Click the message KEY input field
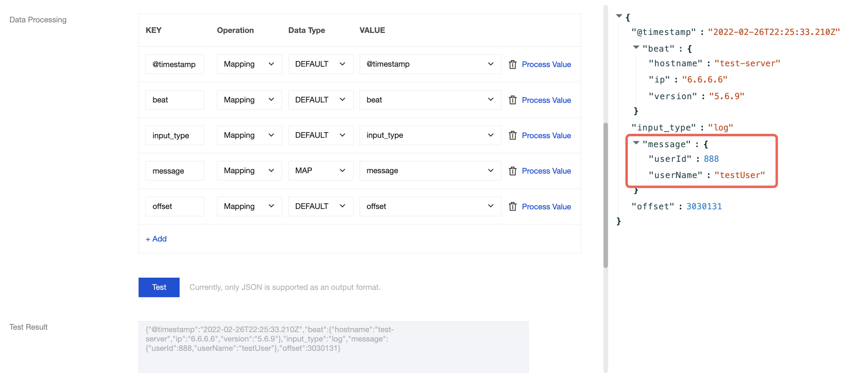868x374 pixels. point(174,171)
